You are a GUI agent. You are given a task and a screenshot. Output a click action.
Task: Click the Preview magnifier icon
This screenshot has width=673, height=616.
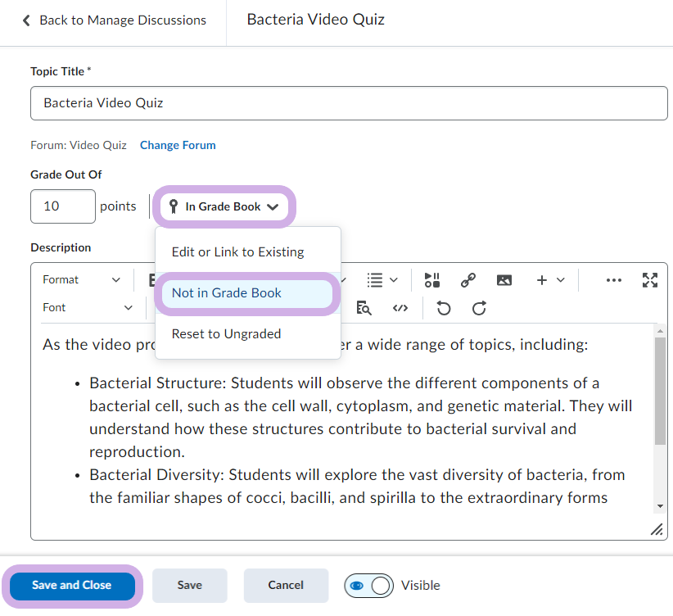[364, 308]
